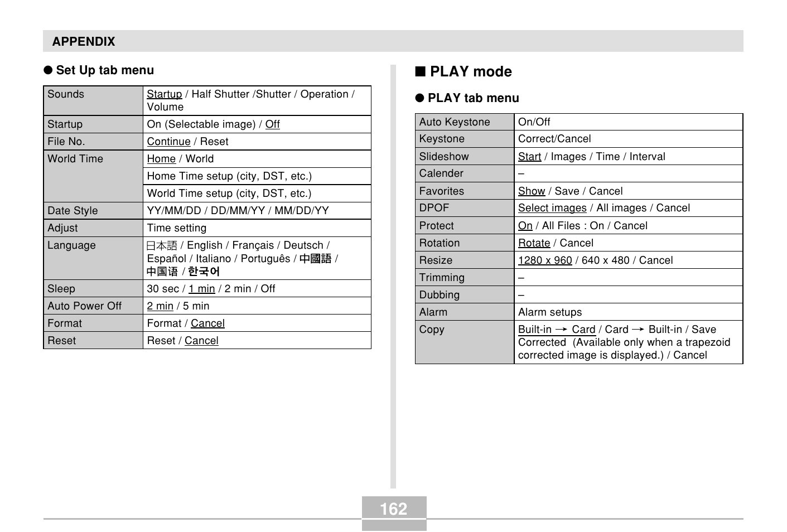787x532 pixels.
Task: Select the 'Correct/Cancel' cell
Action: click(x=629, y=139)
